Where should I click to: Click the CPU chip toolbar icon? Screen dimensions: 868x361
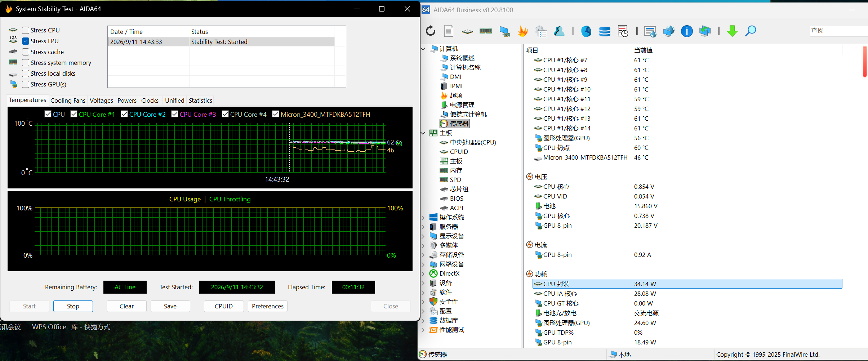(x=467, y=32)
